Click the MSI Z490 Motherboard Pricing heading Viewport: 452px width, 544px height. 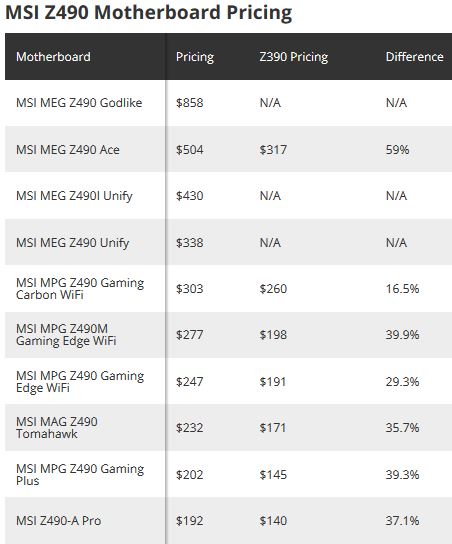(x=149, y=12)
